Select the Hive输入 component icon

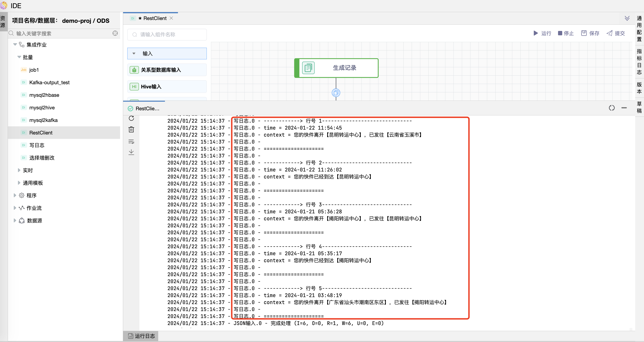[134, 86]
